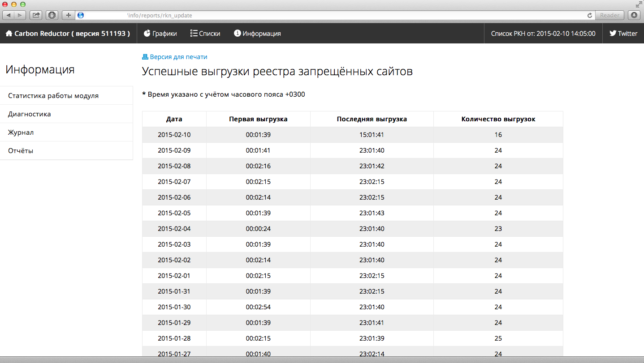
Task: Select the 2015-02-06 date cell
Action: tap(174, 197)
